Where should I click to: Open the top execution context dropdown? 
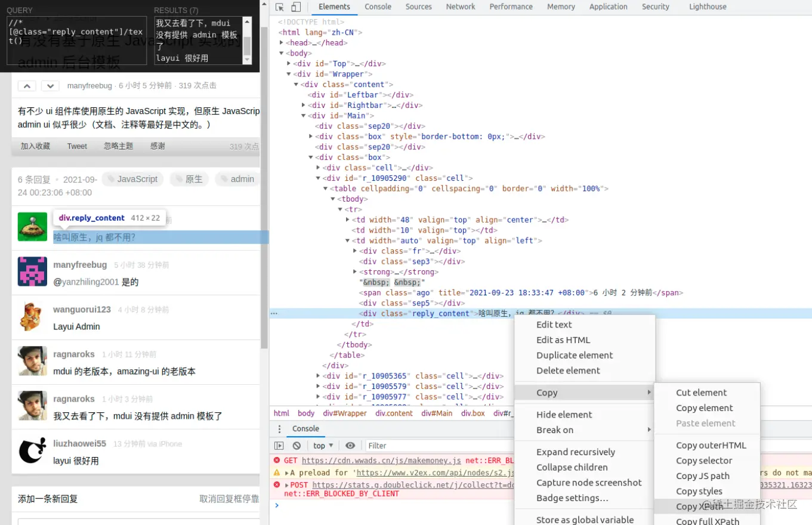coord(322,445)
